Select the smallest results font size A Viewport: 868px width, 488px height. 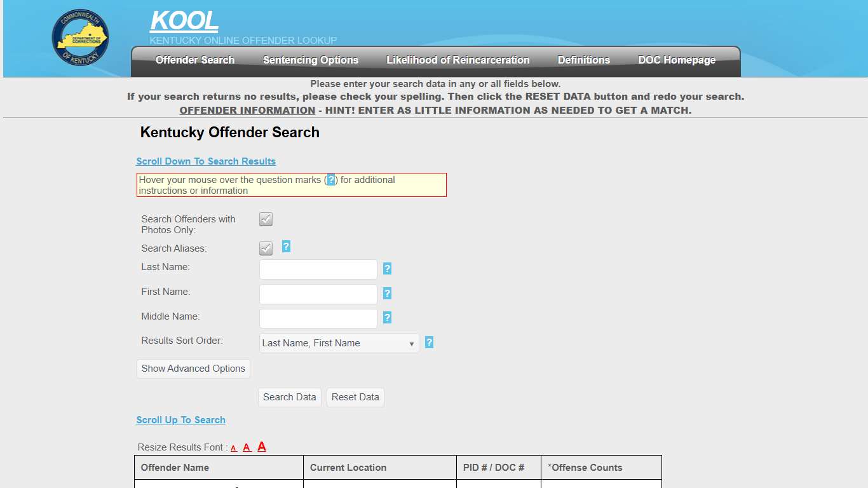[233, 448]
